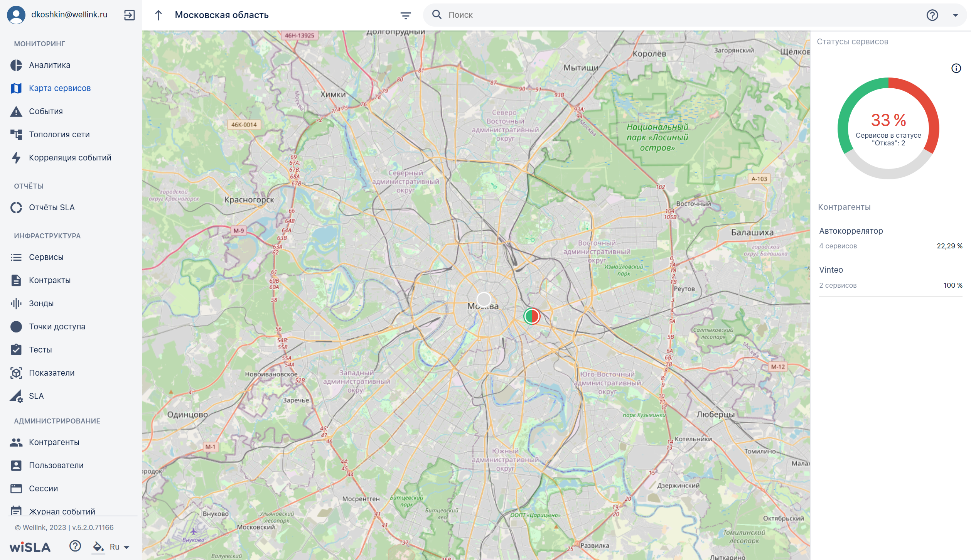Click the 33 % value in chart
This screenshot has height=560, width=971.
[888, 120]
